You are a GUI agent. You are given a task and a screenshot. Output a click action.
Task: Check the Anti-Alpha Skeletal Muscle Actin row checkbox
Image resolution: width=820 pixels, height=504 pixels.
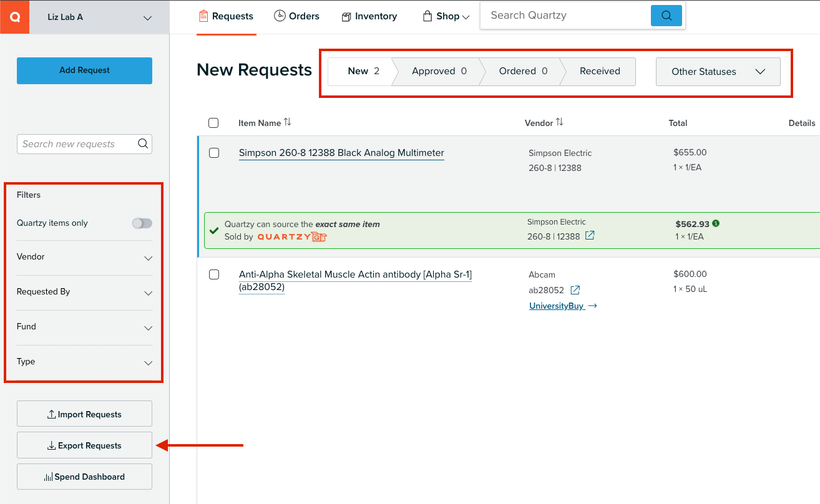214,274
